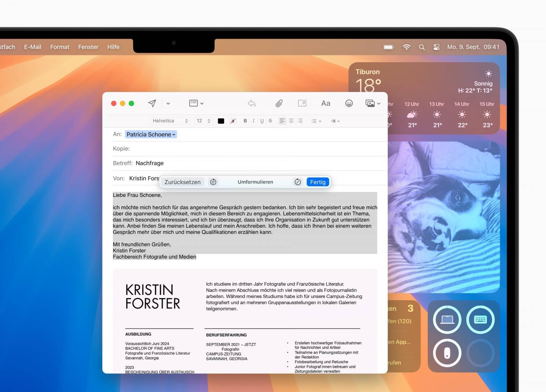Open the Format menu
546x392 pixels.
59,47
